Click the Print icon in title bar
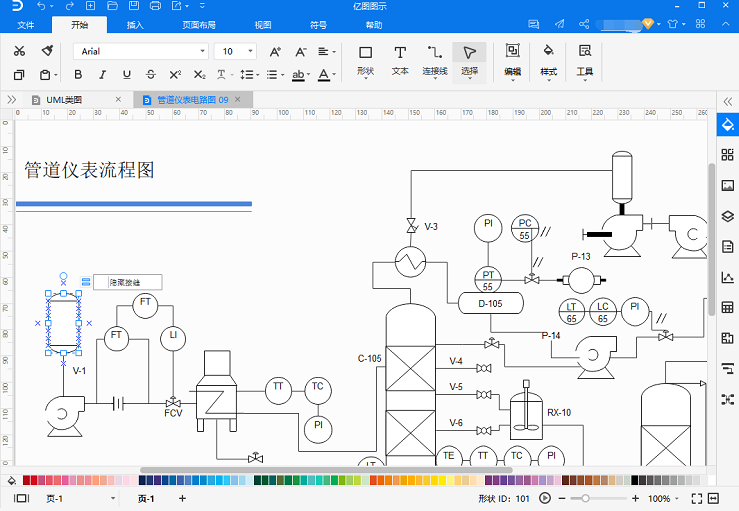 155,6
